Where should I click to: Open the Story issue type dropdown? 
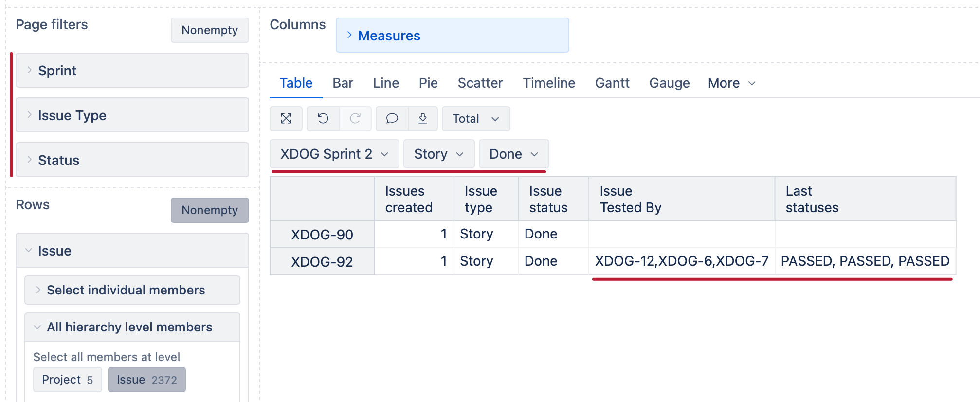[438, 154]
